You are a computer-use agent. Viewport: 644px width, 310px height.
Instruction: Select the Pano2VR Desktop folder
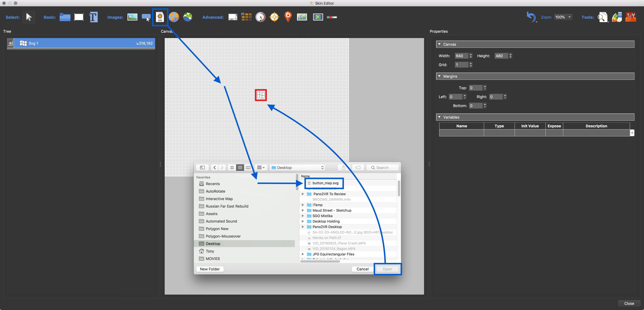click(x=327, y=227)
